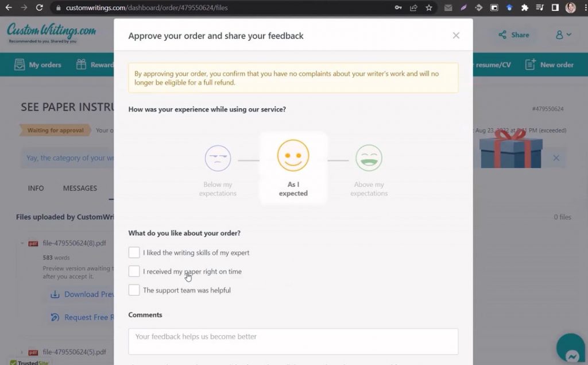This screenshot has height=365, width=588.
Task: Bookmark this page with the star icon
Action: 429,8
